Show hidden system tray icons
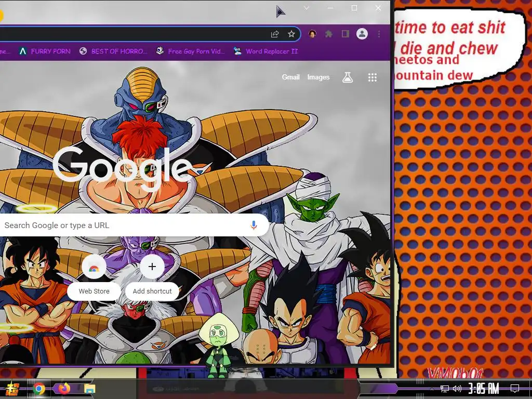532x399 pixels. 432,389
